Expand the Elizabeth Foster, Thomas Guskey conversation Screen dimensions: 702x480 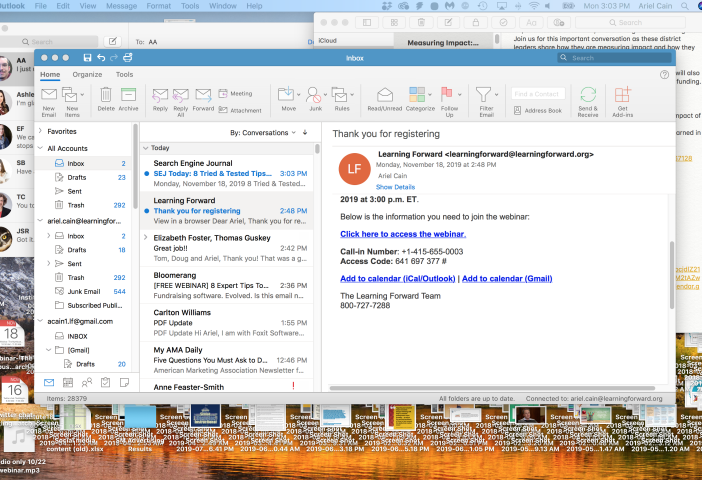click(x=146, y=237)
